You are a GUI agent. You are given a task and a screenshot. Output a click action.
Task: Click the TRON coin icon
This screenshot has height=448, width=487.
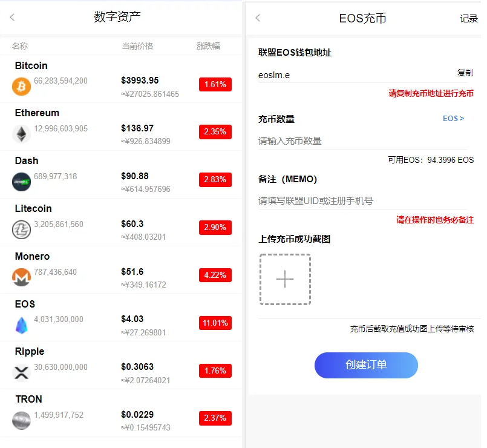click(21, 420)
